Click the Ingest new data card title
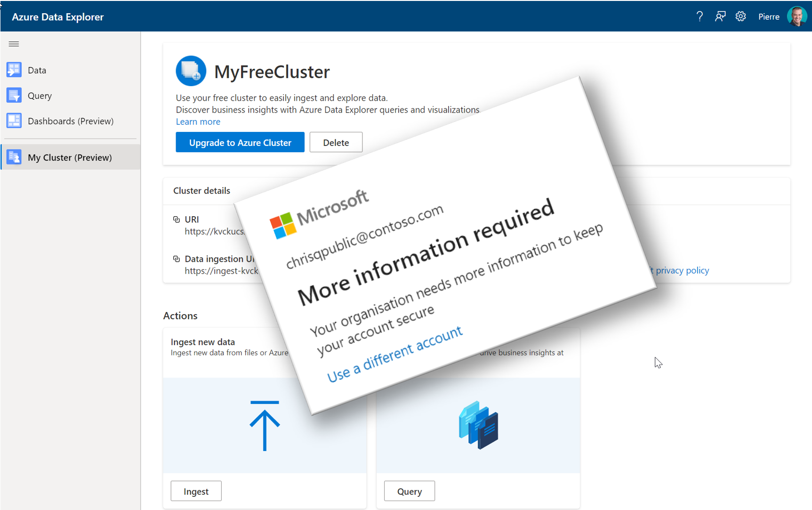812x510 pixels. [x=203, y=342]
